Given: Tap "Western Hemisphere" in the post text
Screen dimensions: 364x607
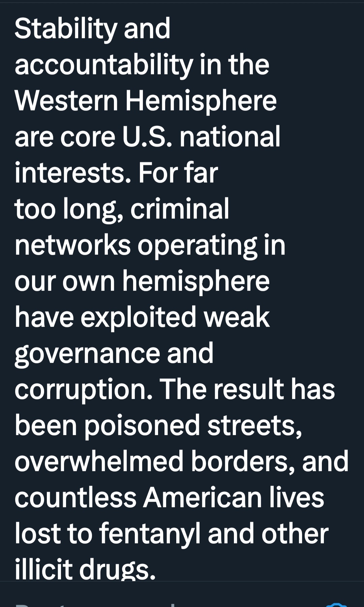Looking at the screenshot, I should tap(146, 101).
